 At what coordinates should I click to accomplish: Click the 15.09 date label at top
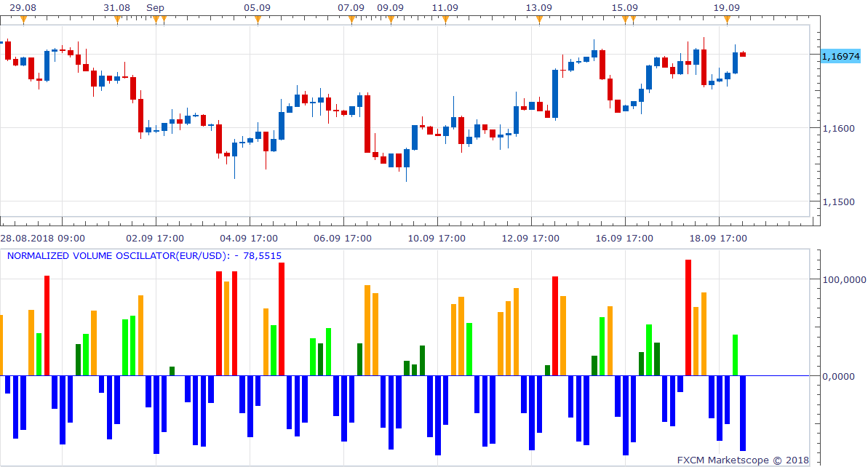(624, 8)
